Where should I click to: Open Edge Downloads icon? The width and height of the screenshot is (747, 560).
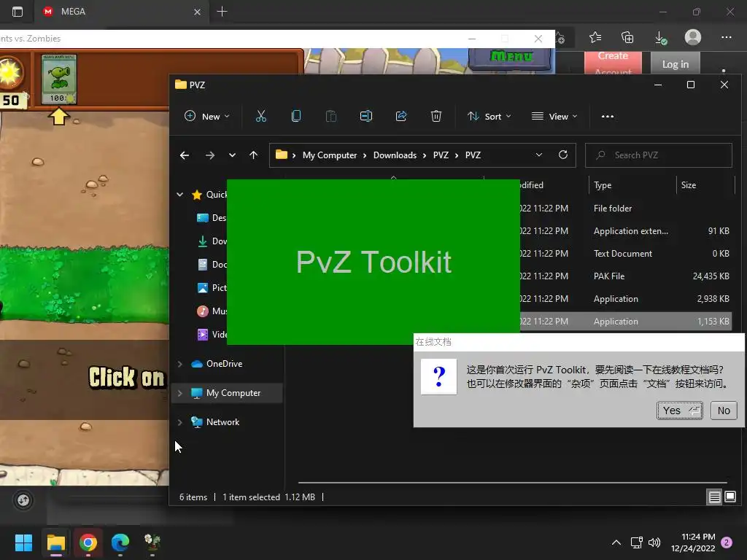(x=660, y=37)
